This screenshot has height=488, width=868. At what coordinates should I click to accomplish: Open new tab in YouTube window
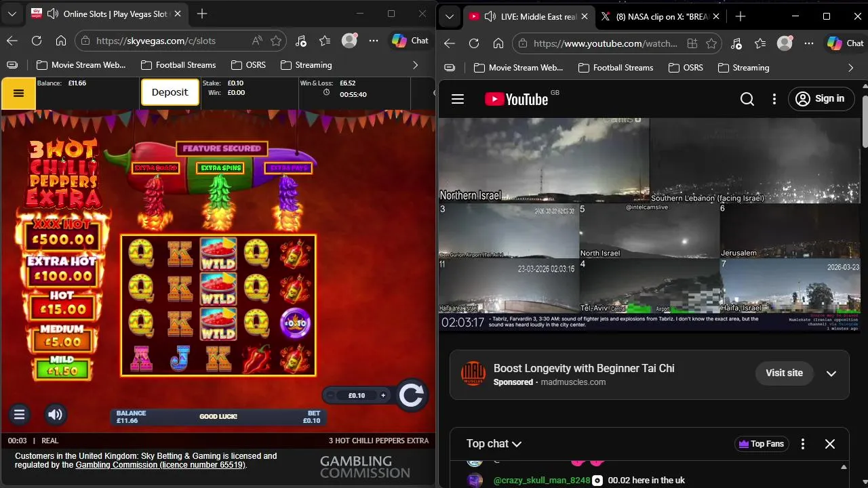pyautogui.click(x=740, y=16)
